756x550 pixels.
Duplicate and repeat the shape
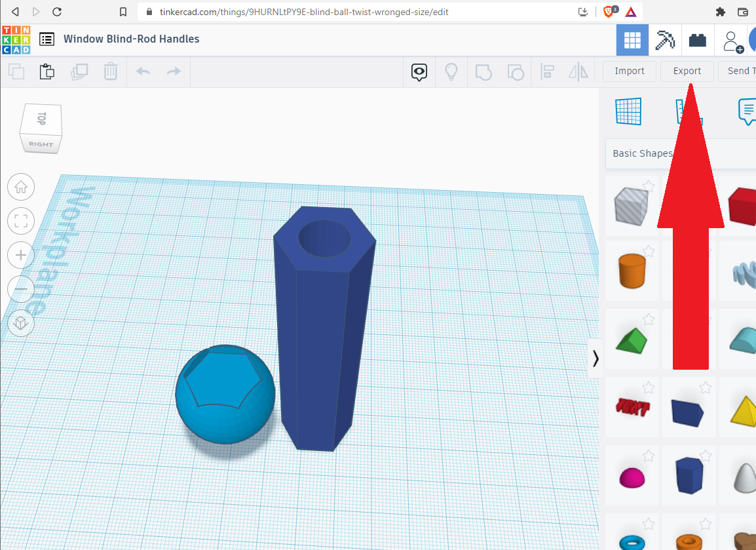tap(79, 71)
